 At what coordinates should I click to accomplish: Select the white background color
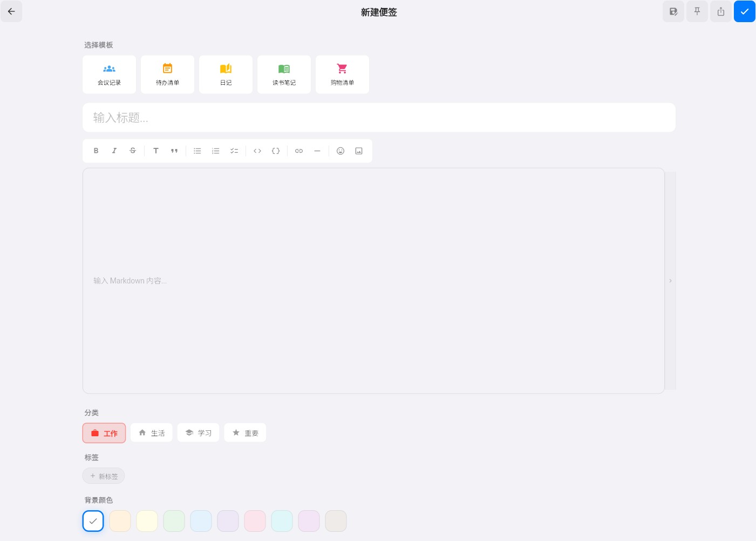coord(93,521)
